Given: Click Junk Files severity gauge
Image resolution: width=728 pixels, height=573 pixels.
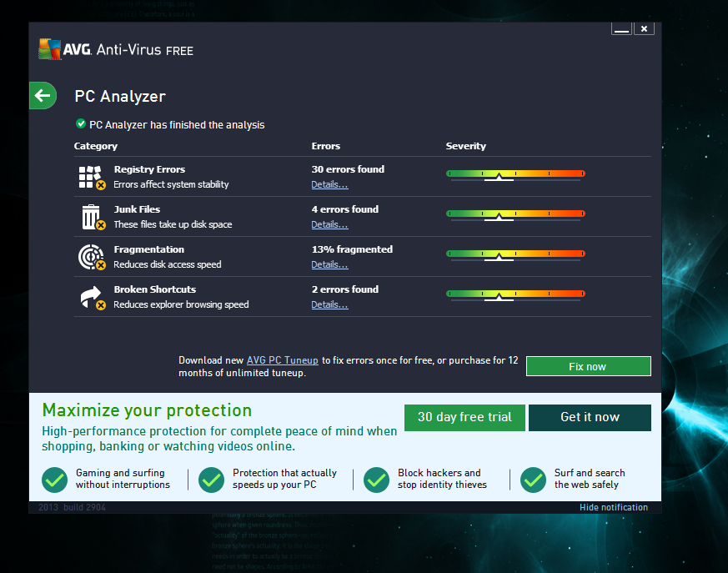Looking at the screenshot, I should (515, 215).
